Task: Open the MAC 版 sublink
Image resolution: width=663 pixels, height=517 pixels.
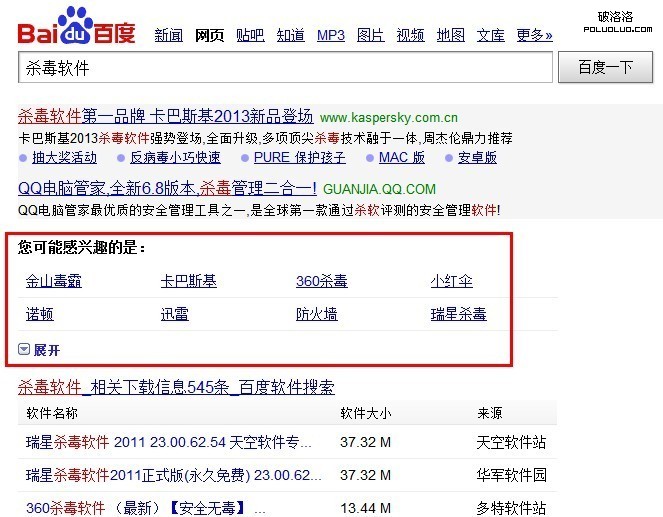Action: pyautogui.click(x=401, y=157)
